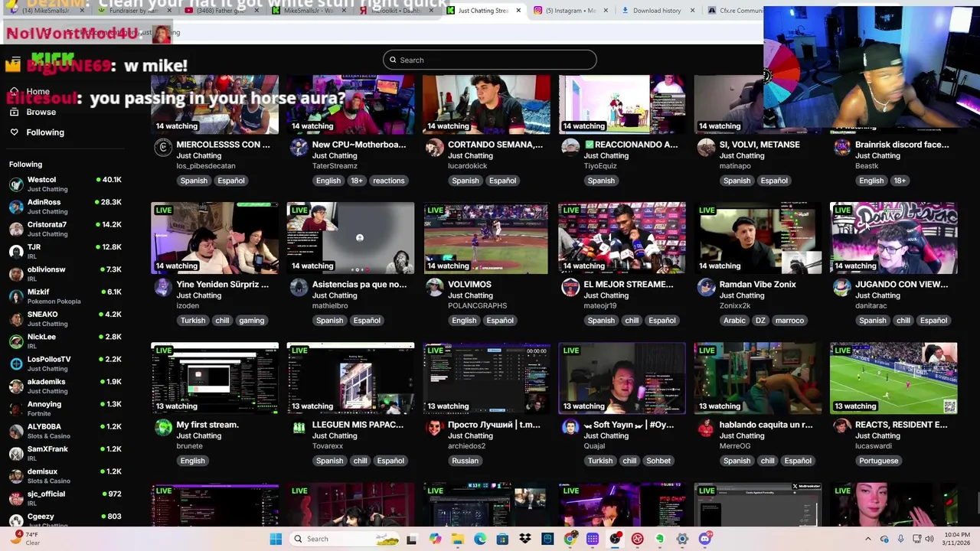Open AdinRoss channel in Following list

coord(65,207)
